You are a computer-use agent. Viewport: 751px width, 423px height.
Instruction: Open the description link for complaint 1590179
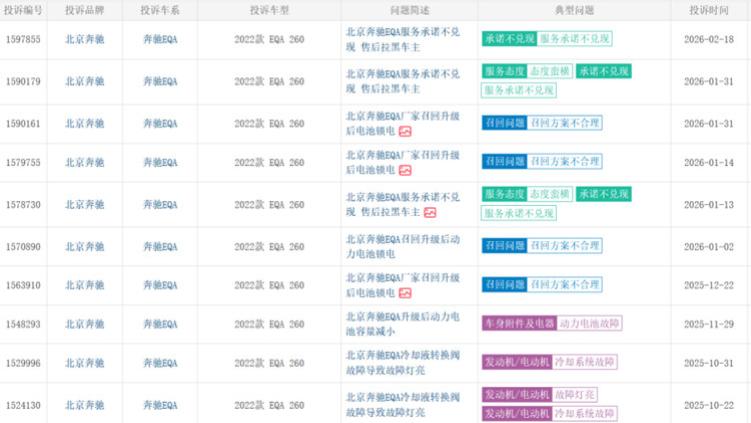[x=403, y=81]
